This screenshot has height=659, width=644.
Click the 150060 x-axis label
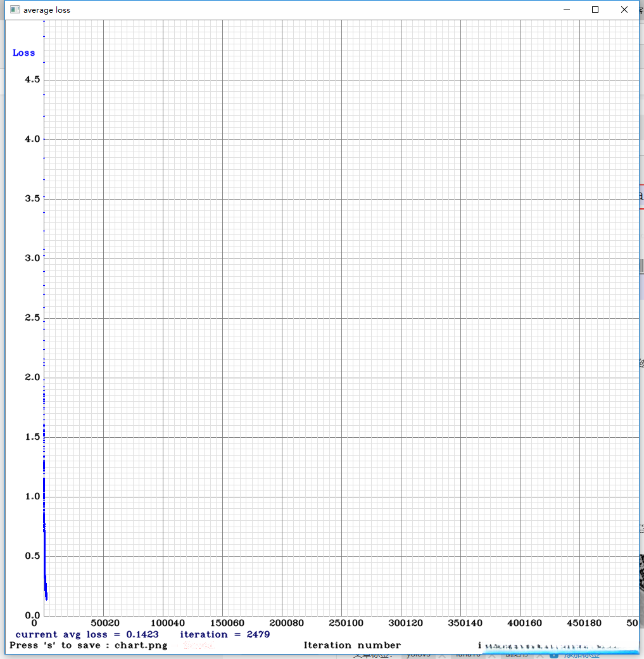pos(227,623)
